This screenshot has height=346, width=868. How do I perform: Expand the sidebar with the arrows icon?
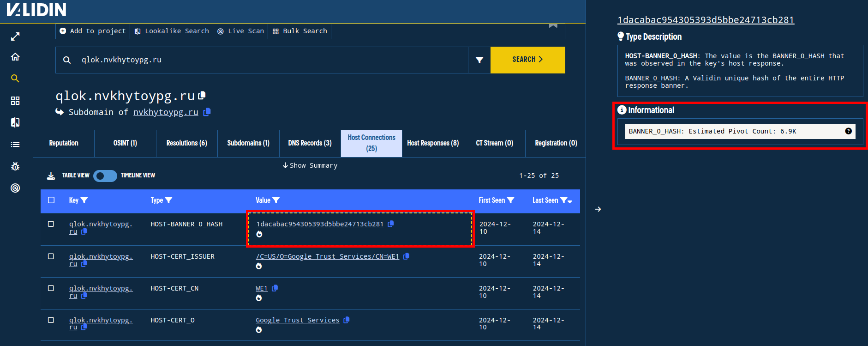click(x=15, y=36)
